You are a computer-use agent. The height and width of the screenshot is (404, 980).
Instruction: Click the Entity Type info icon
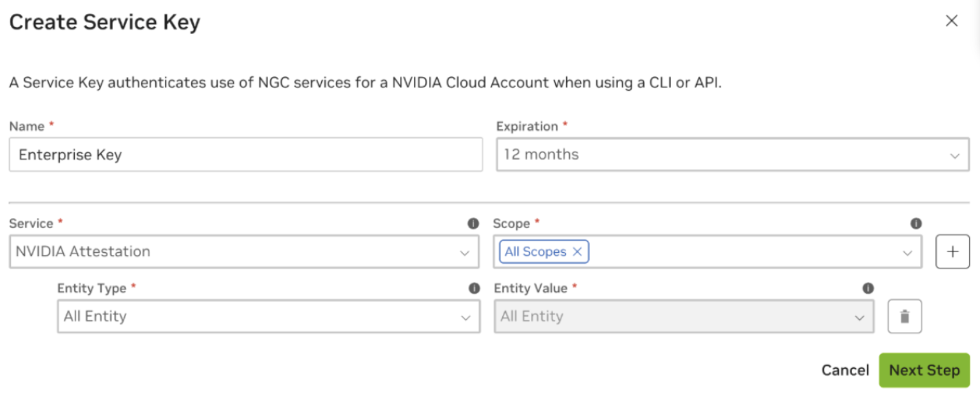[475, 288]
